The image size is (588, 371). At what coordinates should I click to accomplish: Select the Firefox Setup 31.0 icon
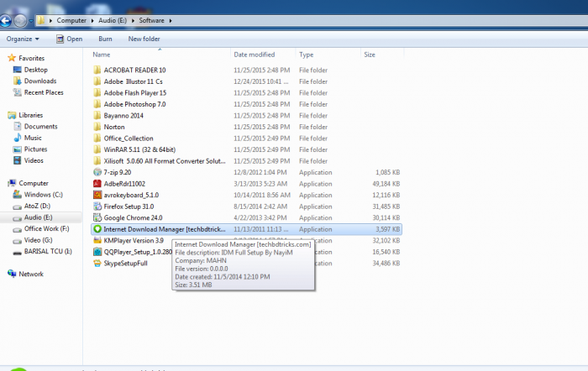[x=97, y=206]
